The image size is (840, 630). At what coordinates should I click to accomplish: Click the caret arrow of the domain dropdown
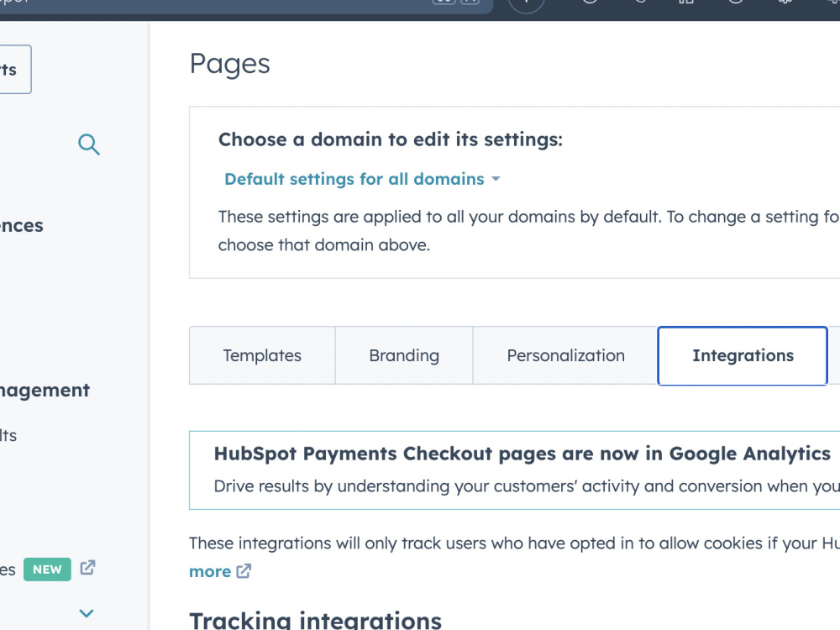pos(496,179)
